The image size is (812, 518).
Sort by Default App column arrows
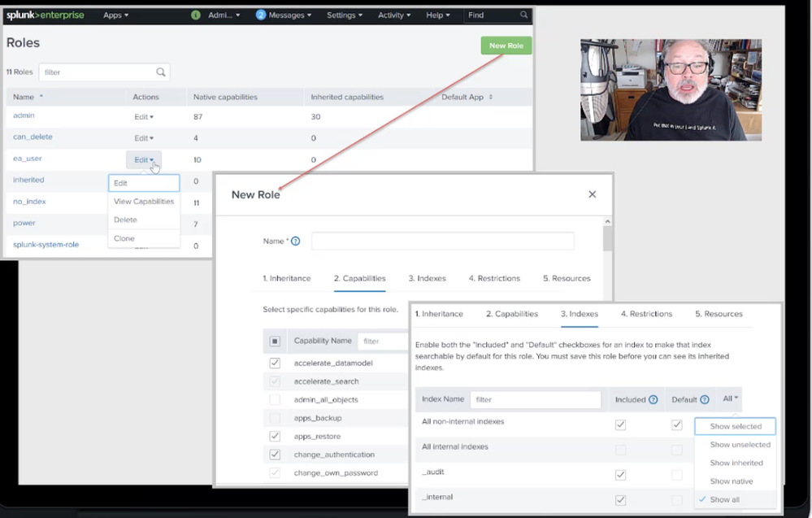(x=490, y=97)
